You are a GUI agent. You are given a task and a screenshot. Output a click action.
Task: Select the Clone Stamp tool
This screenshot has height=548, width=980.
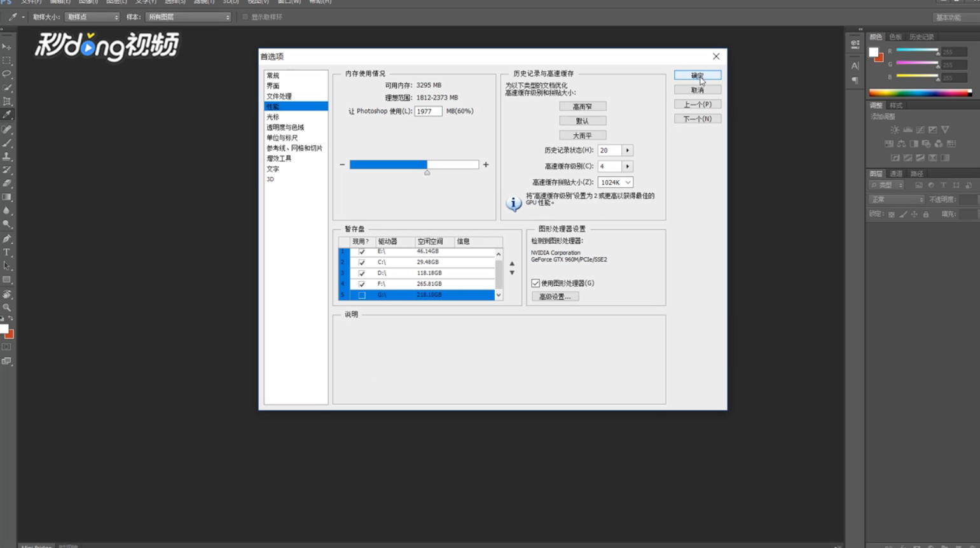[x=7, y=156]
